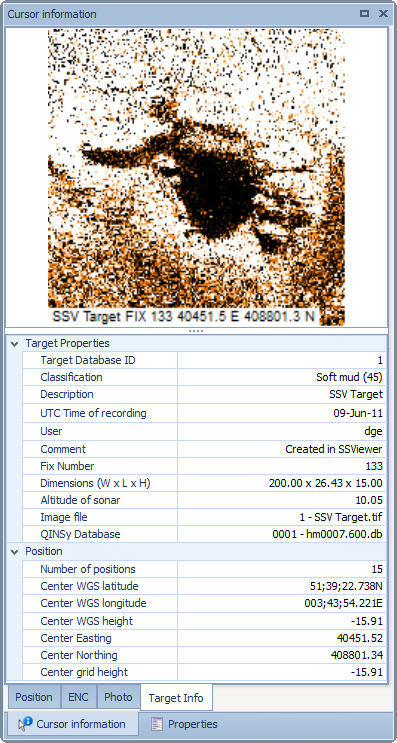Click the longitude value 003;43;54.221E

pyautogui.click(x=344, y=603)
